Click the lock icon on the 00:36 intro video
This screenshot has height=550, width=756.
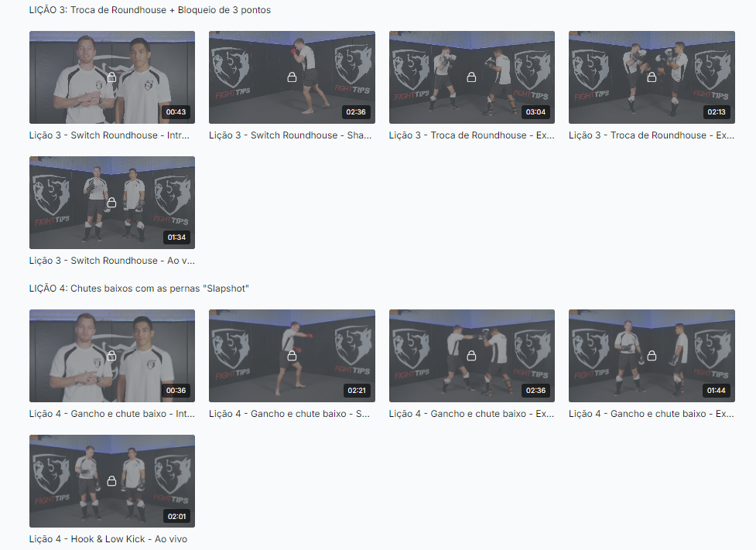111,356
